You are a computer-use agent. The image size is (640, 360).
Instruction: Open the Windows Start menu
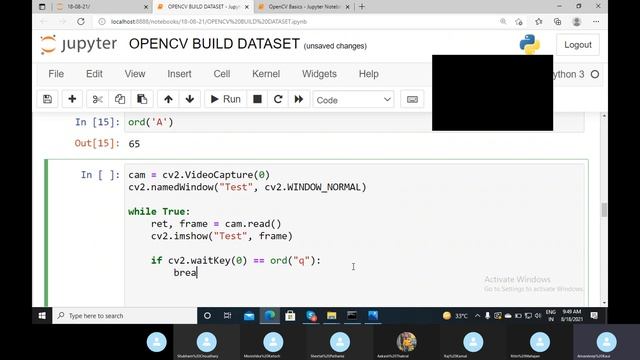[42, 316]
